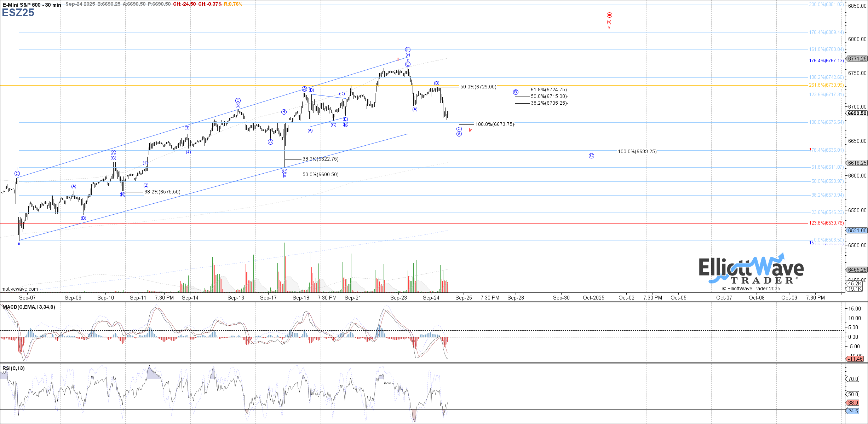Click the MACD(C,EMA,13,34,8) study label
The width and height of the screenshot is (868, 424).
(x=29, y=307)
